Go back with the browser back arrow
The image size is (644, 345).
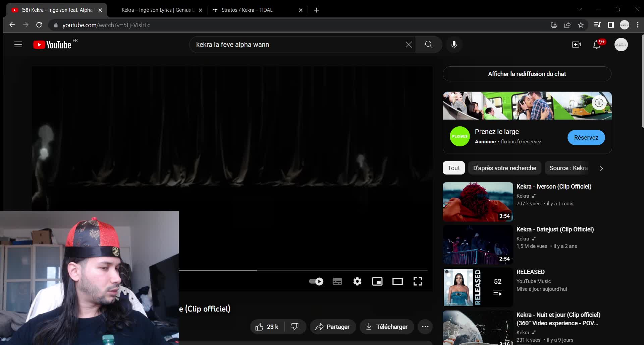click(x=12, y=25)
